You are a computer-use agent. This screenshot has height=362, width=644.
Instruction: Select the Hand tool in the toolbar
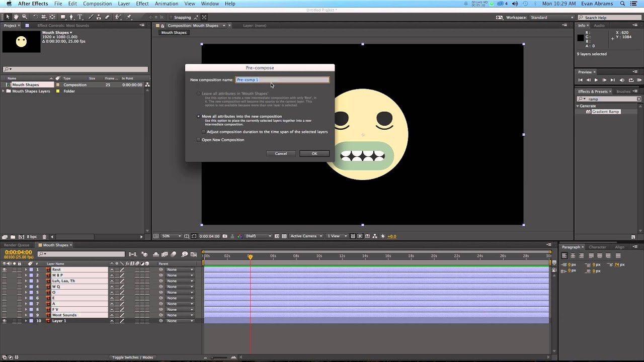pos(16,17)
